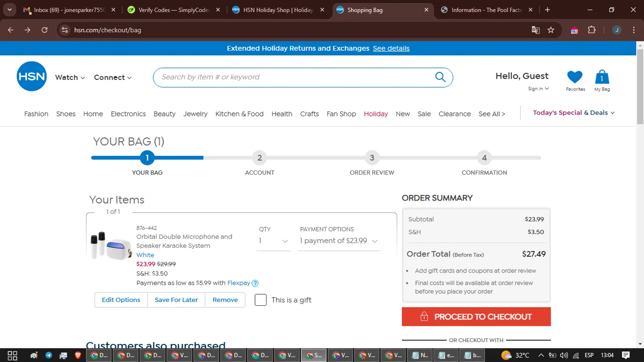Open Brave browser in taskbar
Viewport: 644px width, 362px height.
(78, 356)
